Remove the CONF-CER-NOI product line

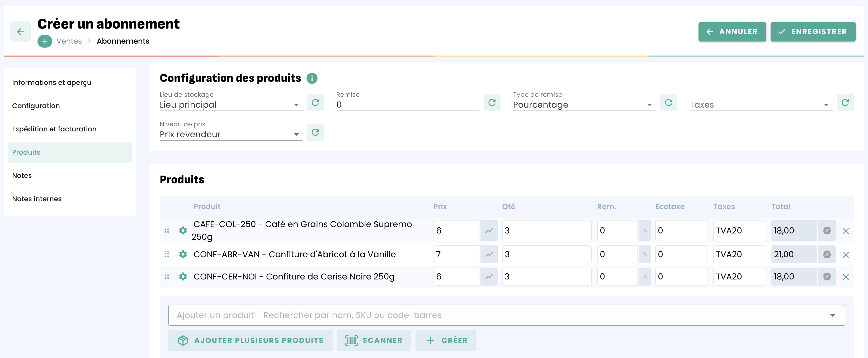point(845,277)
